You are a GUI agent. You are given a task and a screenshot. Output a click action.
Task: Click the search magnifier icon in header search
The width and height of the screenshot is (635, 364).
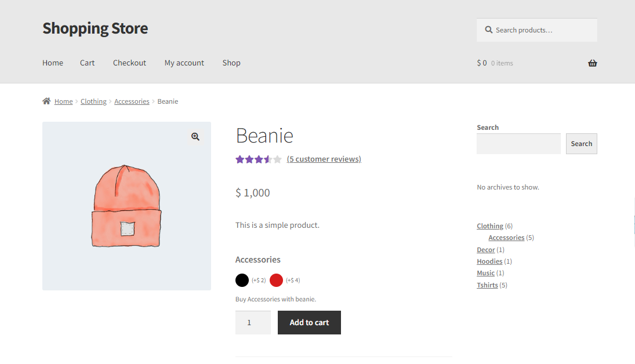[489, 30]
